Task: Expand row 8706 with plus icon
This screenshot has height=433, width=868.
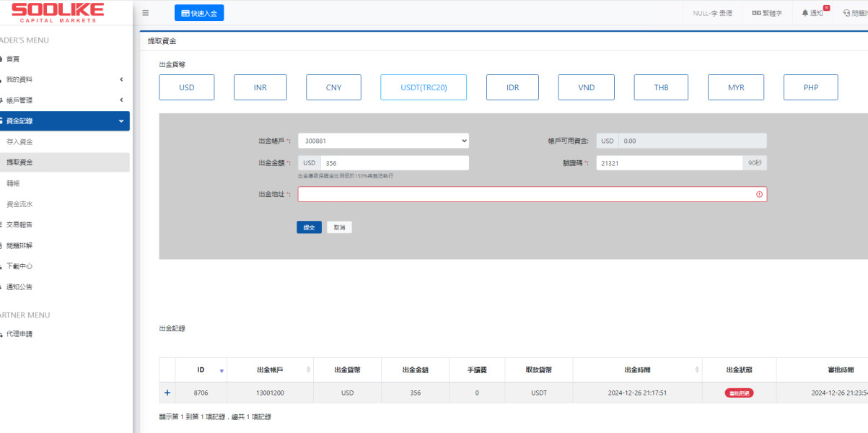Action: pyautogui.click(x=167, y=393)
